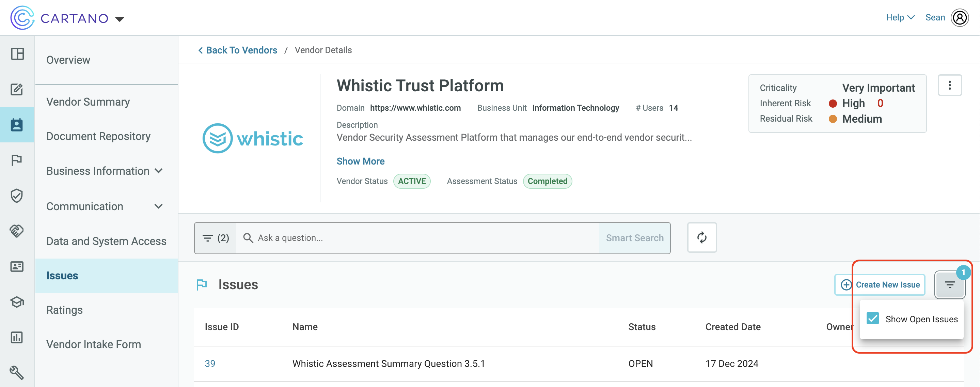Image resolution: width=980 pixels, height=387 pixels.
Task: Select the vendors contact-book icon in rail
Action: point(17,125)
